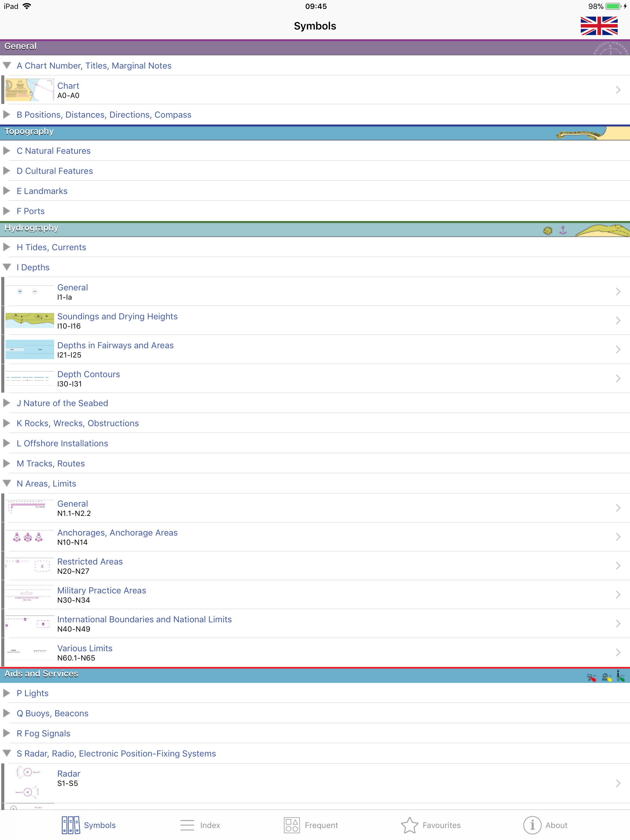
Task: Collapse the N Areas, Limits section
Action: [x=7, y=483]
